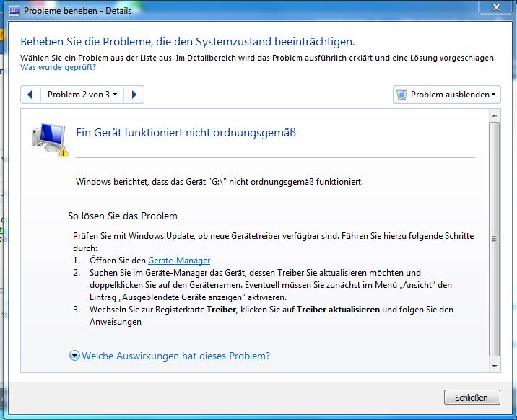Close the Probleme beheben window
This screenshot has height=420, width=517.
[x=496, y=7]
